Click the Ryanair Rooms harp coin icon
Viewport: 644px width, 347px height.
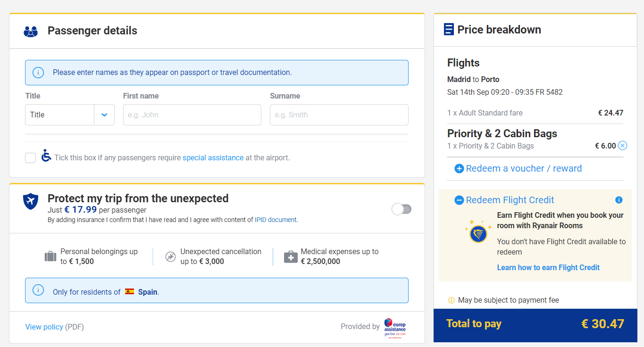tap(478, 233)
